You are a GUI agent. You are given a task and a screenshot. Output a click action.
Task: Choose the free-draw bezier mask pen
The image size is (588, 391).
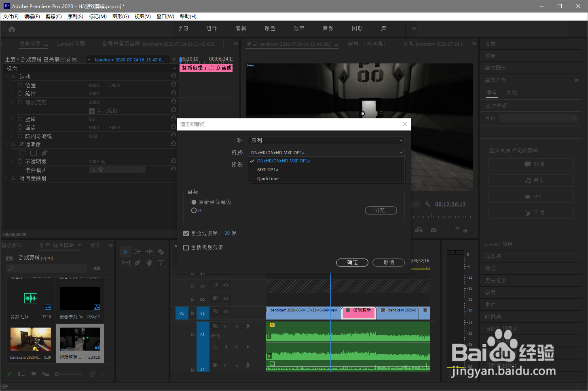point(44,153)
